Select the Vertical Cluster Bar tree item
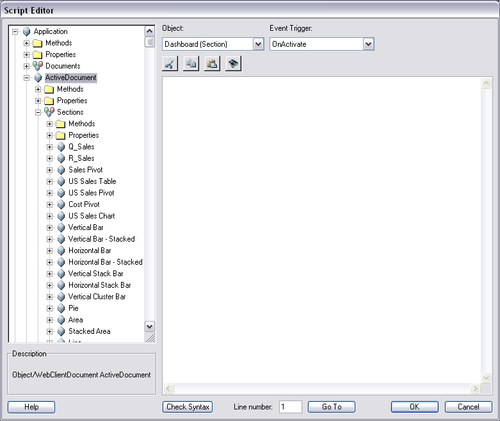Screen dimensions: 500x421 pyautogui.click(x=97, y=297)
